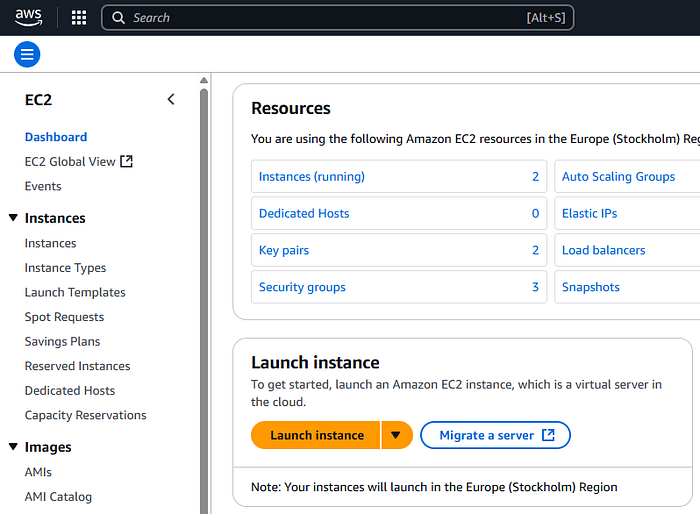Click external link icon beside EC2 Global View
The height and width of the screenshot is (514, 700).
(x=127, y=161)
